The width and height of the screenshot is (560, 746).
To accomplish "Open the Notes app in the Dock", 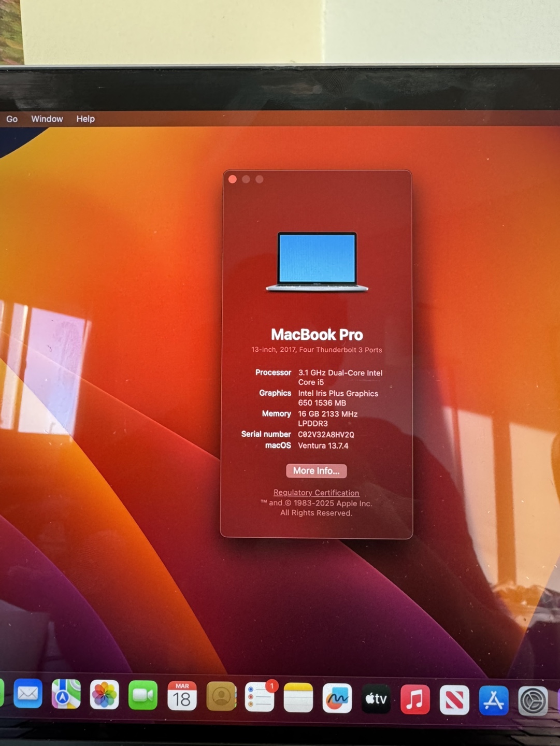I will [298, 697].
